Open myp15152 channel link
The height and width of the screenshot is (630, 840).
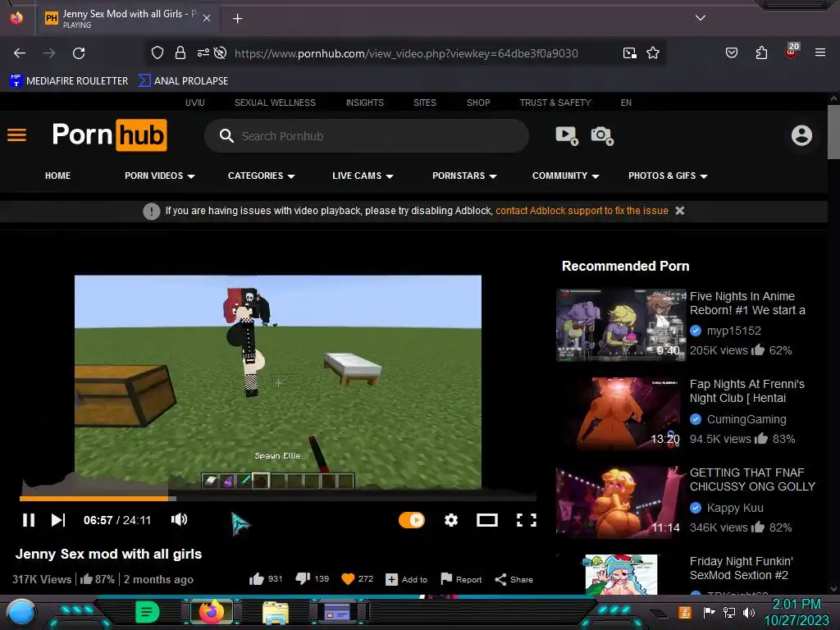(x=733, y=331)
